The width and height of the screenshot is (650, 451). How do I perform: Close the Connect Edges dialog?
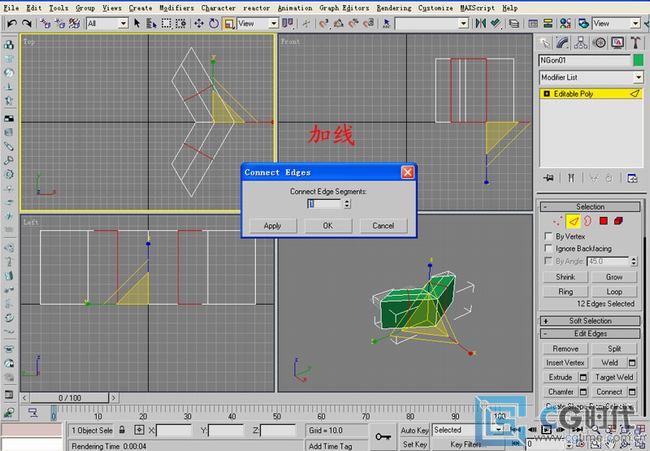click(x=407, y=172)
